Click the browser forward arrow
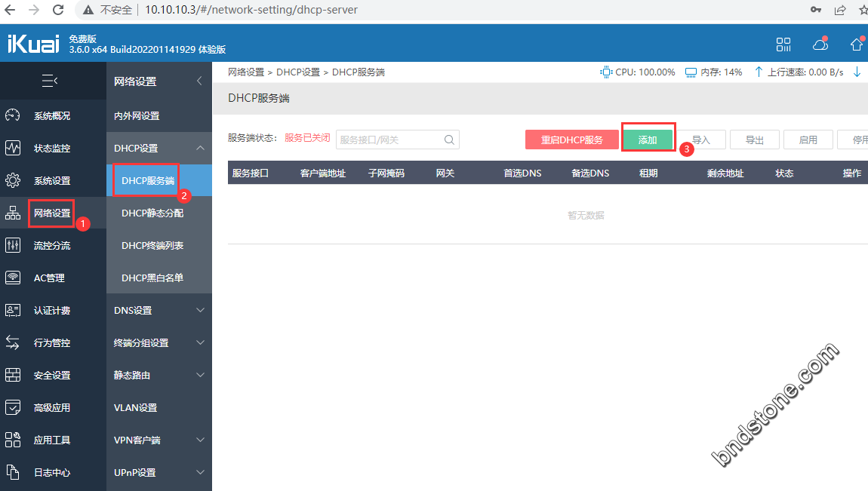Viewport: 868px width, 491px height. click(x=34, y=10)
